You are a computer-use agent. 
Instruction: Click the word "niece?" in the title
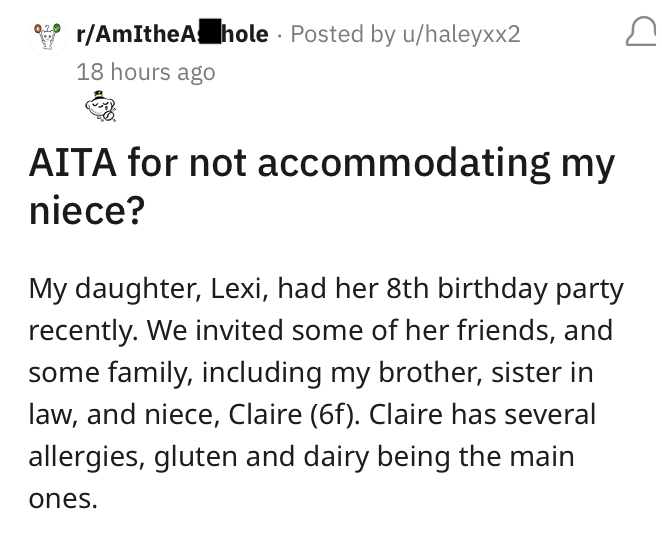coord(86,211)
